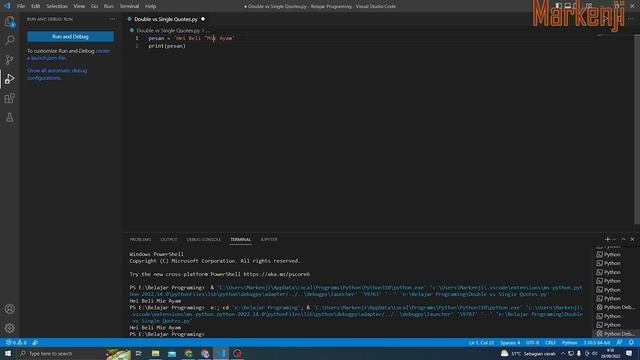
Task: Follow the create a launch.json file link
Action: (x=68, y=54)
